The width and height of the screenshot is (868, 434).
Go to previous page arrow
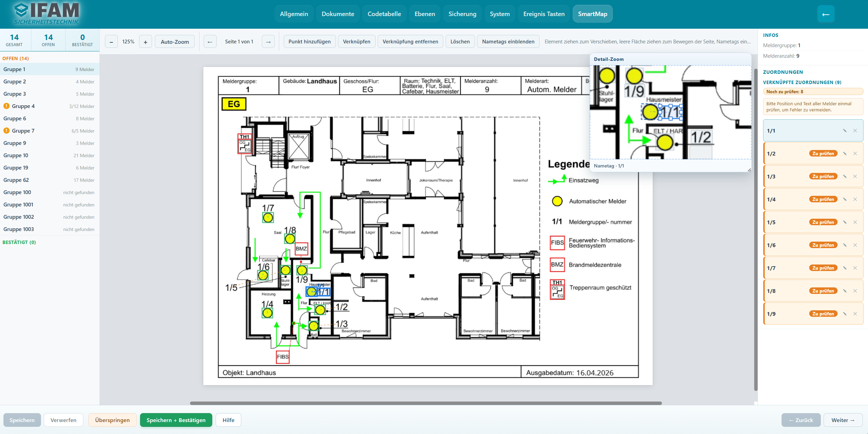click(x=210, y=42)
